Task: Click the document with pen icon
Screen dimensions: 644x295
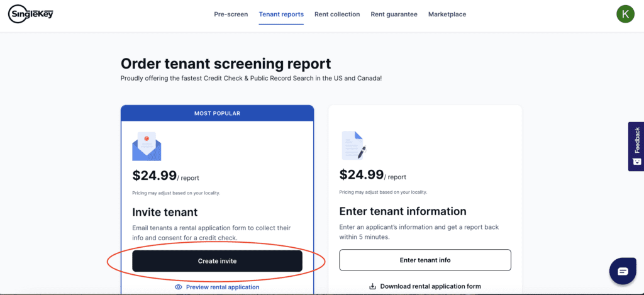Action: click(x=353, y=145)
